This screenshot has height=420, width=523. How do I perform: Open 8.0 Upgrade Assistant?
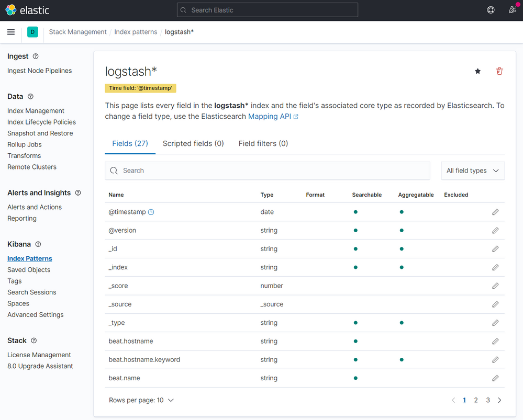coord(40,366)
